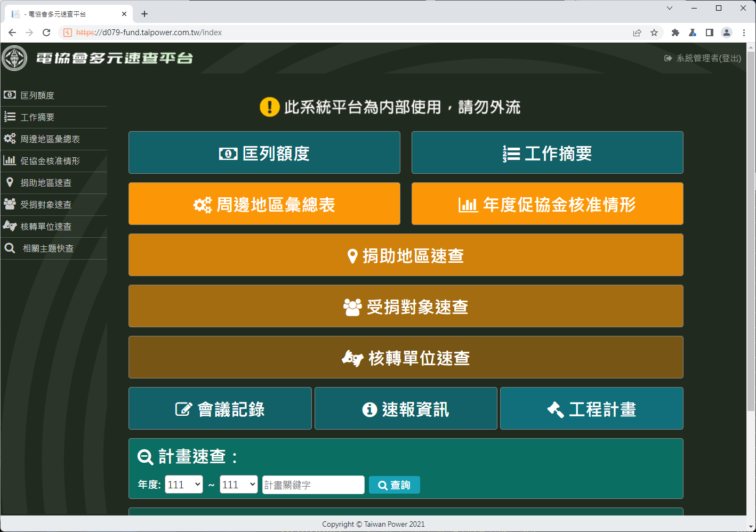
Task: Click the share page icon
Action: (637, 33)
